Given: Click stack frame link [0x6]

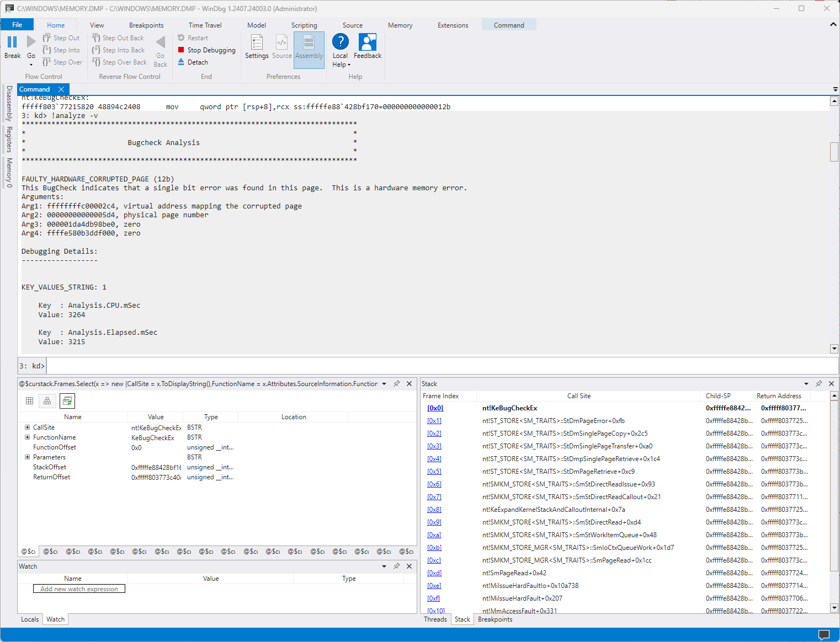Looking at the screenshot, I should [x=434, y=484].
